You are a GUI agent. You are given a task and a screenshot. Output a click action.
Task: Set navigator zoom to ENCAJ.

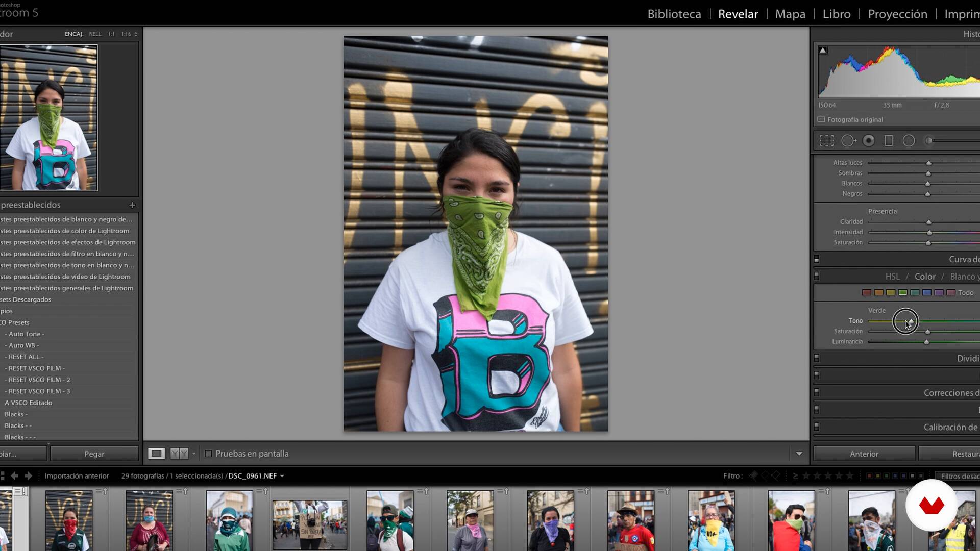tap(73, 34)
